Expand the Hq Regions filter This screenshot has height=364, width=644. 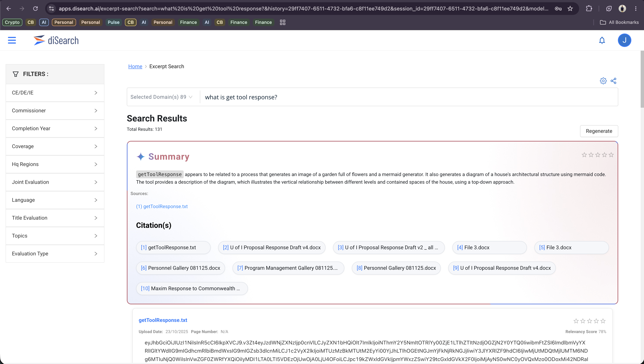click(x=55, y=164)
